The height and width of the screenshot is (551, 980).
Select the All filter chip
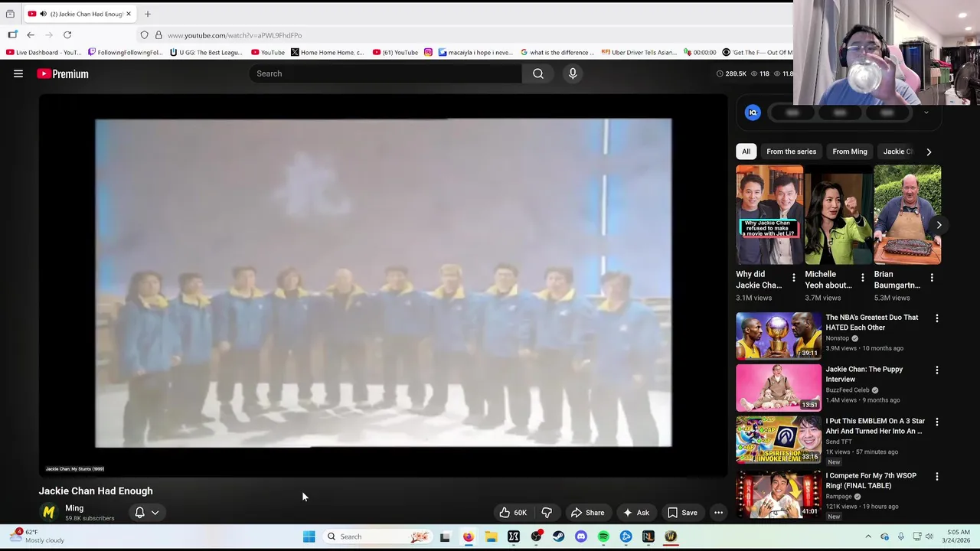click(746, 152)
